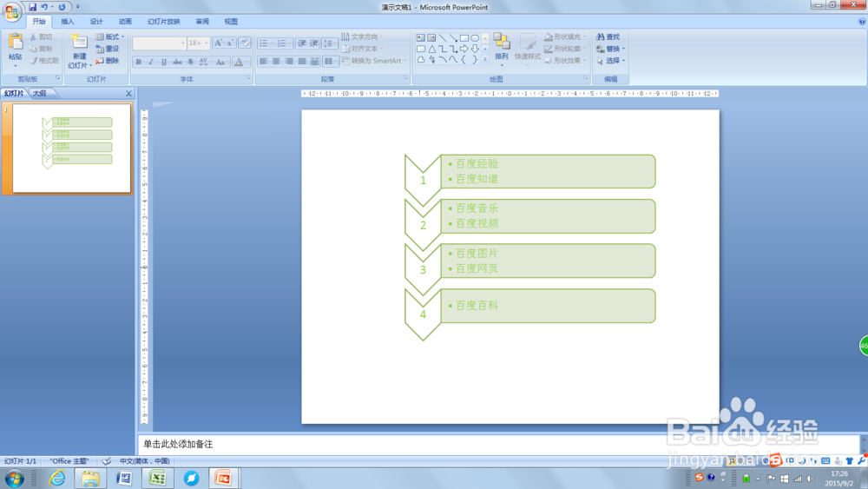
Task: Toggle align text left
Action: pos(264,61)
